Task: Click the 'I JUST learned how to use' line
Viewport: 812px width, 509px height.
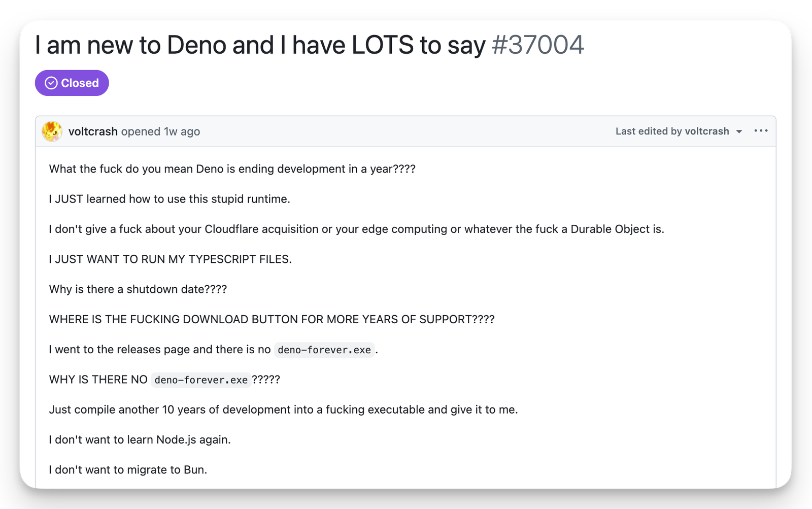Action: coord(170,199)
